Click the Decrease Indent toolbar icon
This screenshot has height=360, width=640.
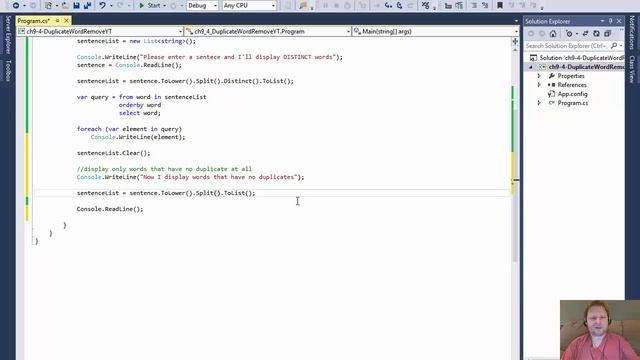[448, 6]
